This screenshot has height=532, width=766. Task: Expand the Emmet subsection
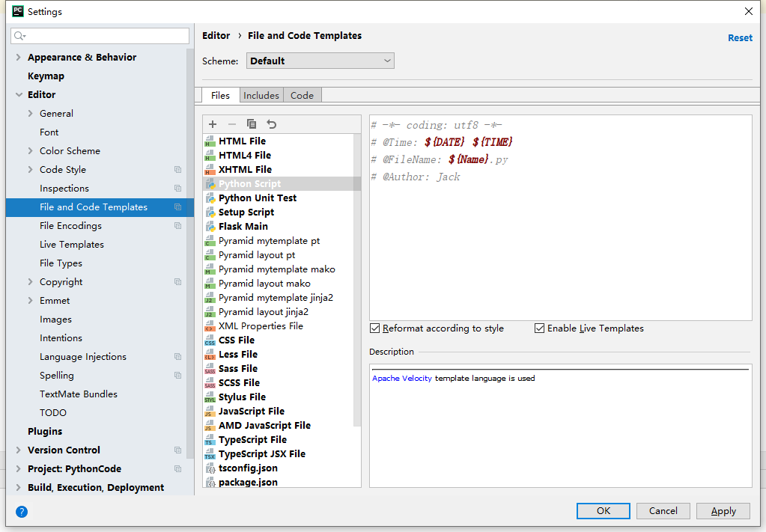click(30, 301)
